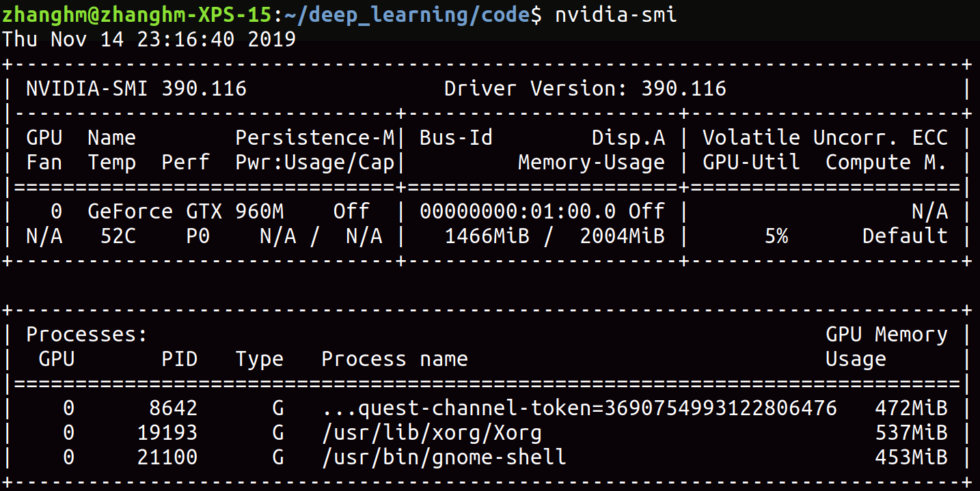Click the total memory value 2004MiB
Screen dimensions: 980x491
tap(622, 236)
